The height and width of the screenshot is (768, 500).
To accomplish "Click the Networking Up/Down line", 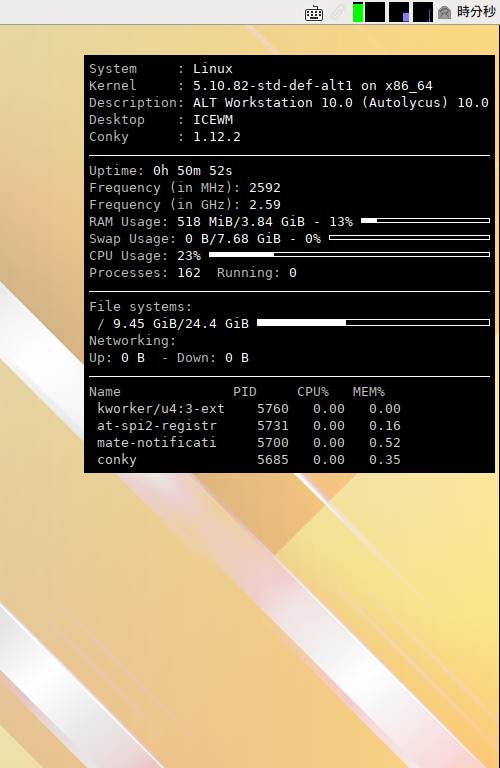I will point(169,358).
